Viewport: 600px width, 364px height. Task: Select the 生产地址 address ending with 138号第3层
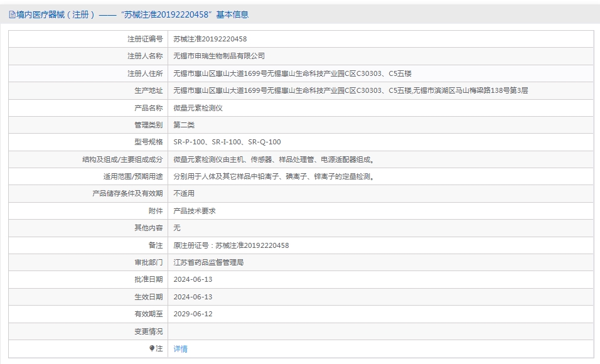pos(350,90)
